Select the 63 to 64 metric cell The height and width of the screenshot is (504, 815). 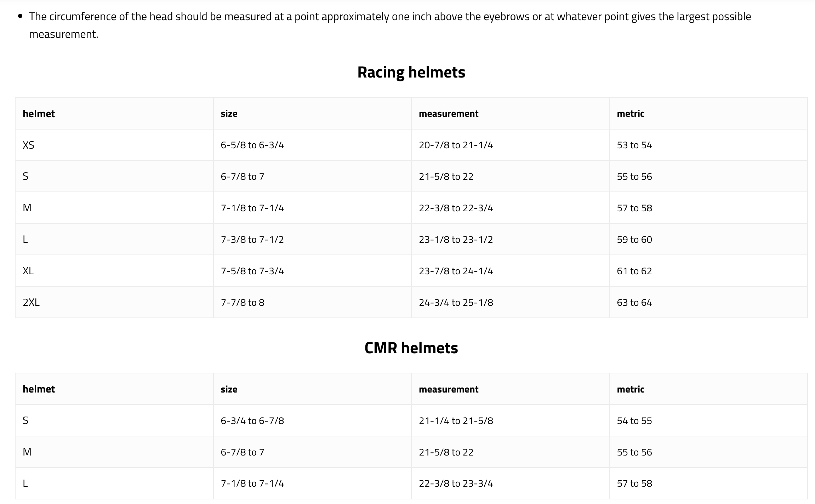pos(708,302)
